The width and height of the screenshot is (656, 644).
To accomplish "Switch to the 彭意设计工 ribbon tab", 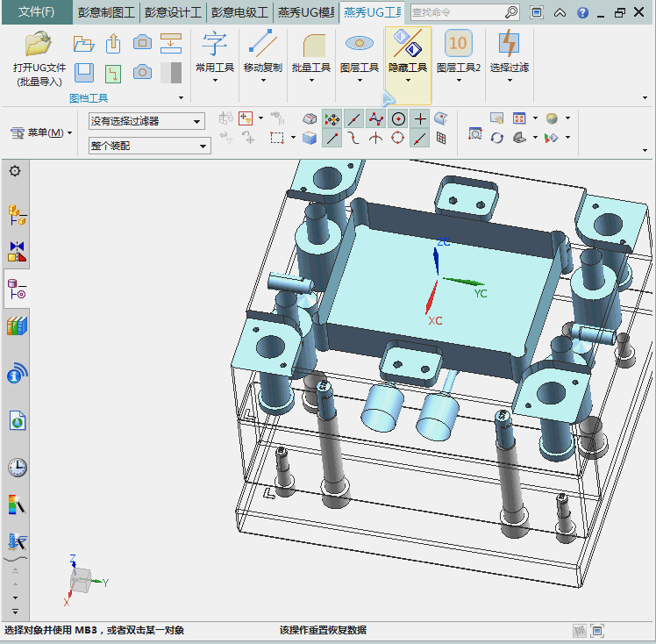I will tap(173, 12).
